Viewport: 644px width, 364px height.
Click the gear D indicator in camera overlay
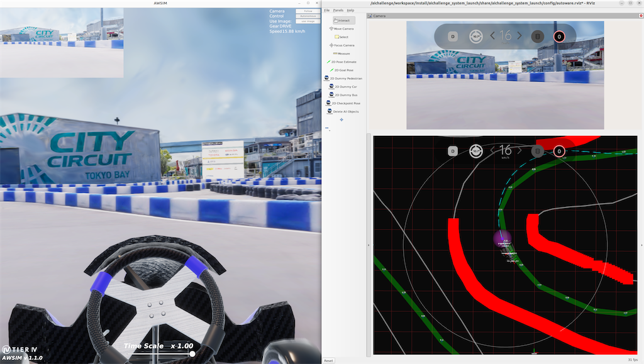(x=453, y=36)
